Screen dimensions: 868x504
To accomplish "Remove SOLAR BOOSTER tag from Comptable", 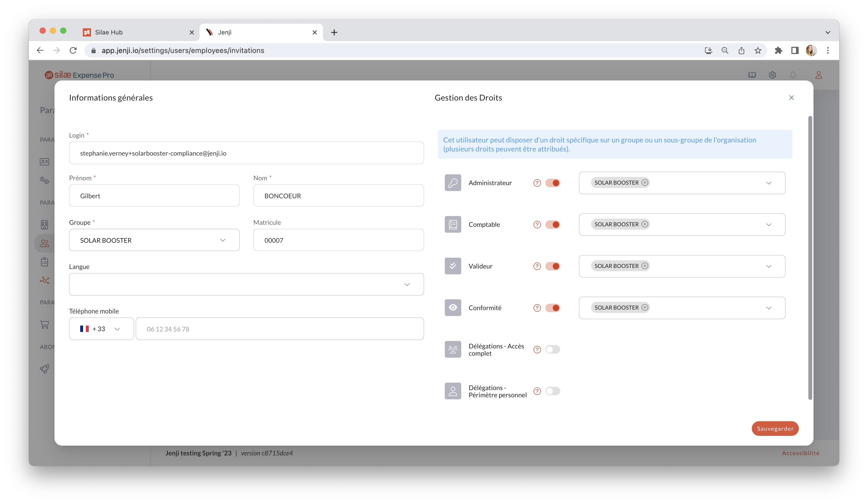I will pos(645,224).
